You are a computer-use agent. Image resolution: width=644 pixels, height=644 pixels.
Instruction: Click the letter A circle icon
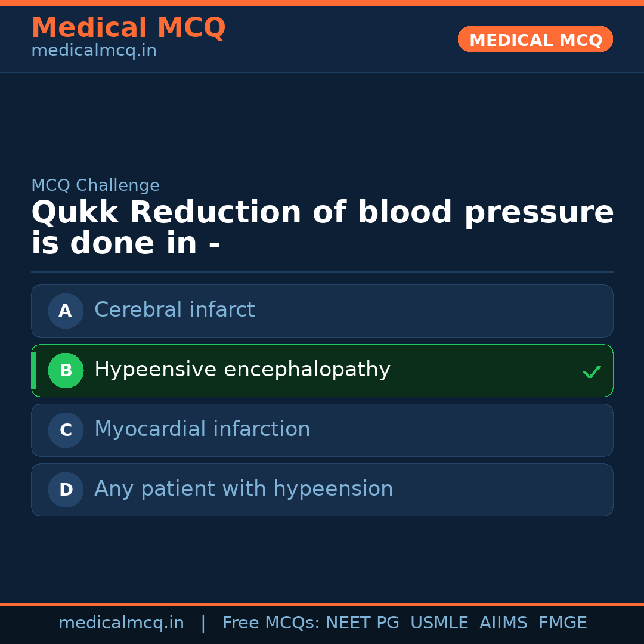66,311
